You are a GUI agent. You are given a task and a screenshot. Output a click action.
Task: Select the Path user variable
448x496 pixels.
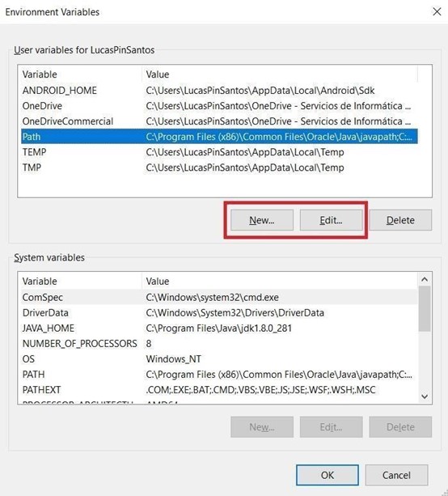click(219, 137)
